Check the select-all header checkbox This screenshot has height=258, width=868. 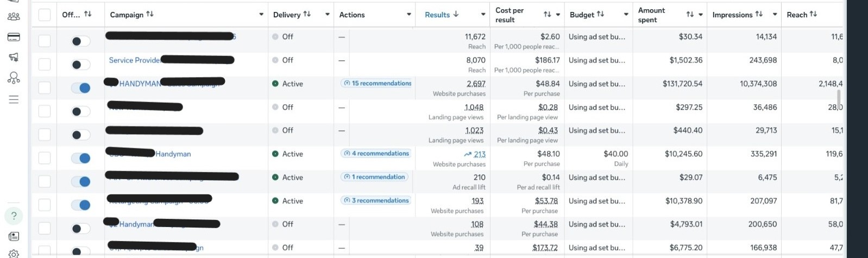[45, 15]
